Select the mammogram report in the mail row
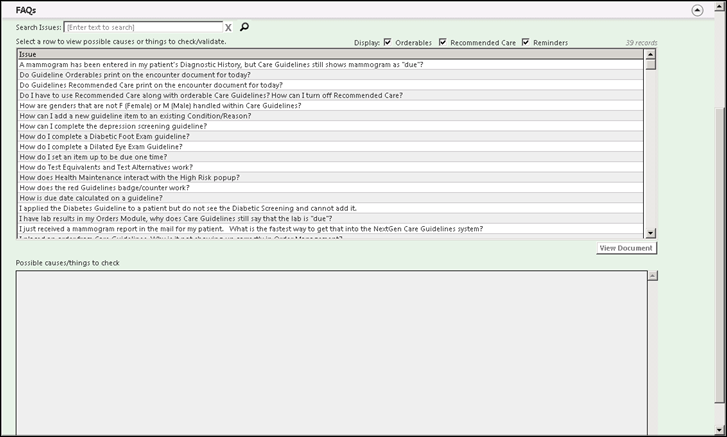 [x=331, y=228]
